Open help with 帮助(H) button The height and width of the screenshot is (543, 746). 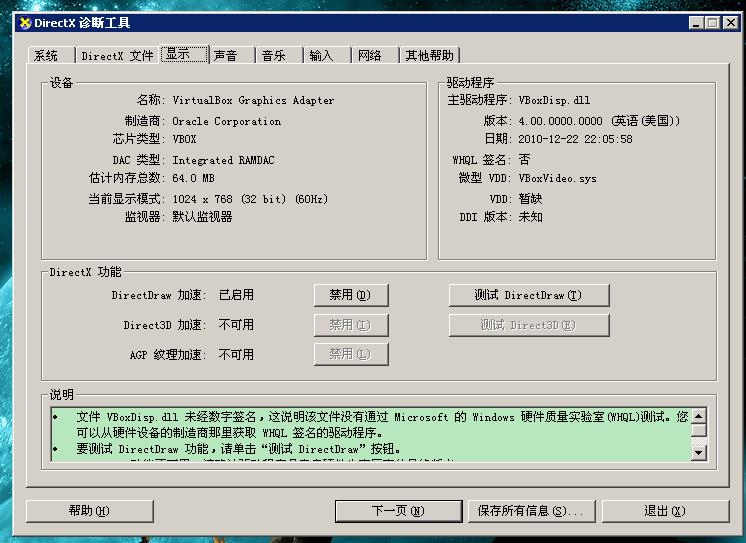coord(90,511)
